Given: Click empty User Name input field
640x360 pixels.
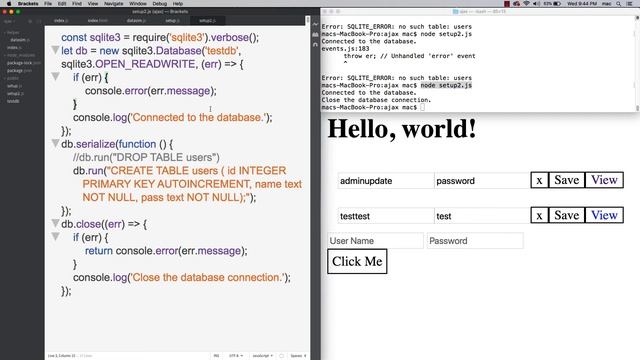Looking at the screenshot, I should tap(376, 241).
